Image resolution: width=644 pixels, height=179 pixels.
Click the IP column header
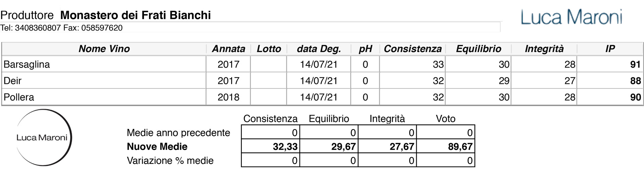pos(610,49)
